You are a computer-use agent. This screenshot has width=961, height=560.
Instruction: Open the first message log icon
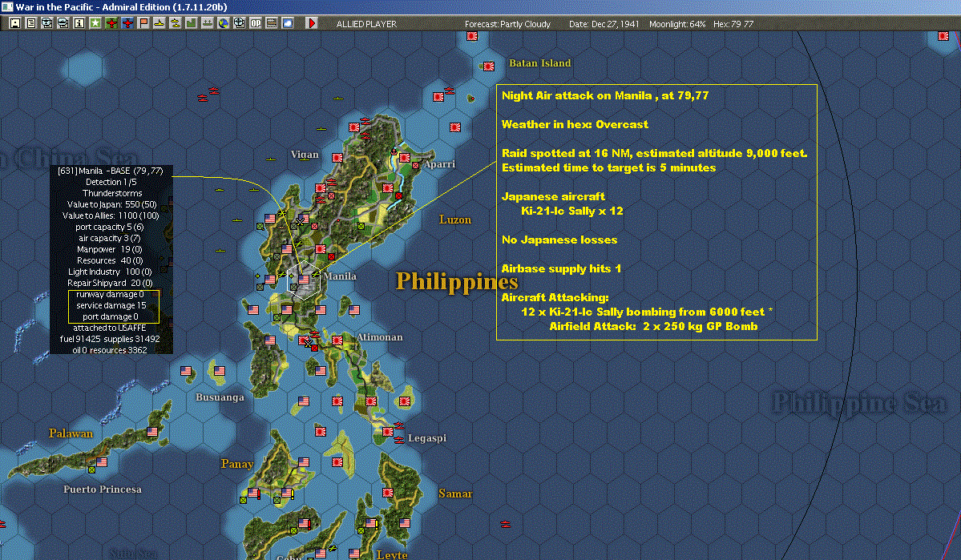[47, 23]
